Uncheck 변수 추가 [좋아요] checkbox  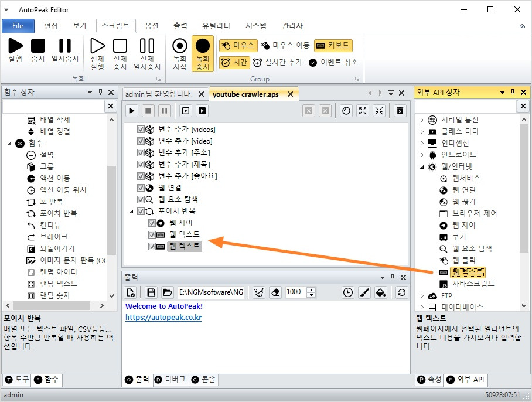point(141,176)
